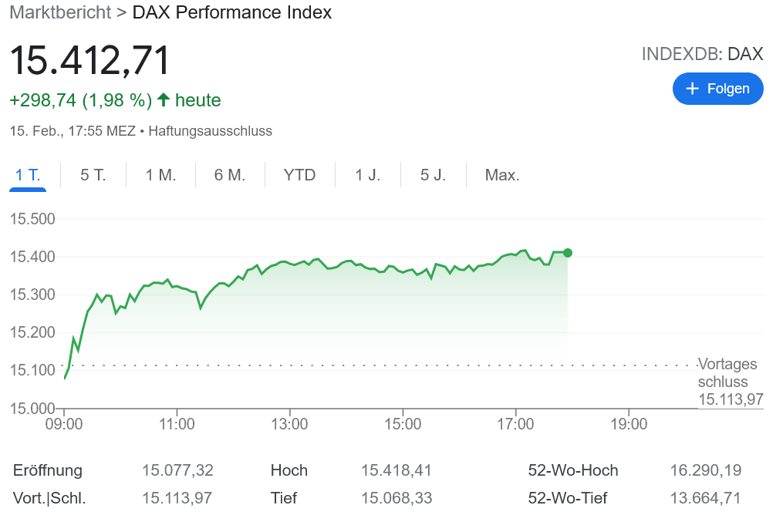Open the Max. chart history
This screenshot has width=783, height=532.
coord(502,175)
